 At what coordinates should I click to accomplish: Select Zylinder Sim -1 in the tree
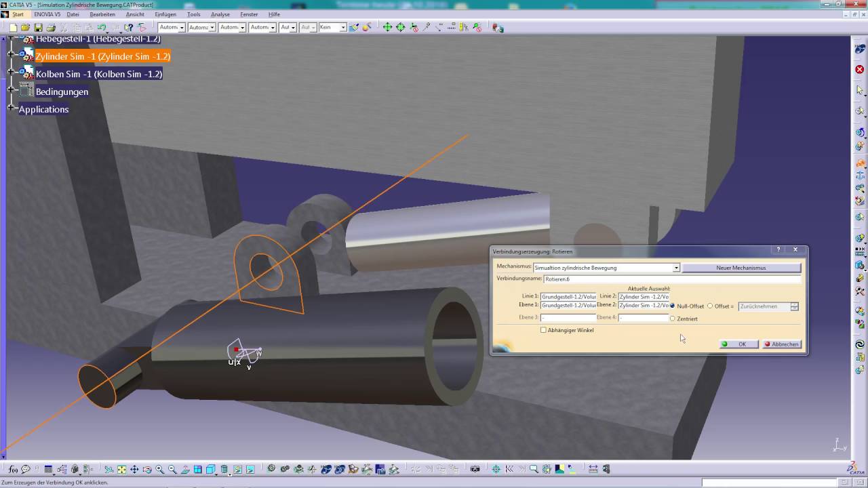click(x=102, y=56)
